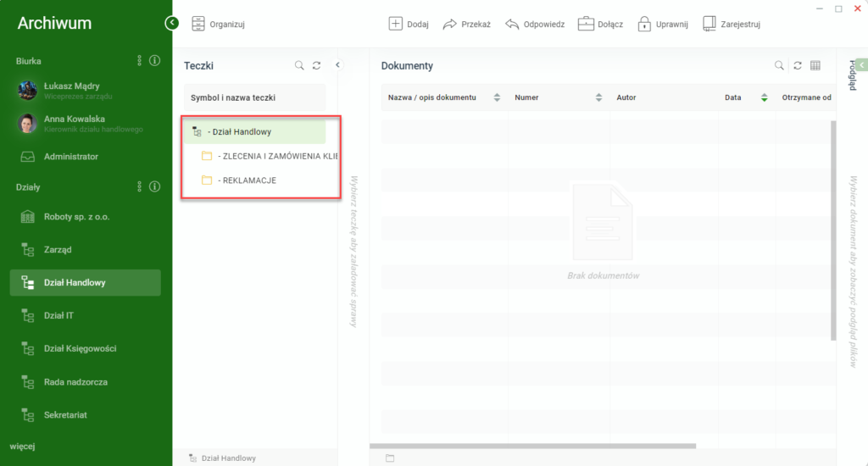The height and width of the screenshot is (466, 868).
Task: Click the Dział Handlowy footer breadcrumb
Action: pyautogui.click(x=223, y=458)
